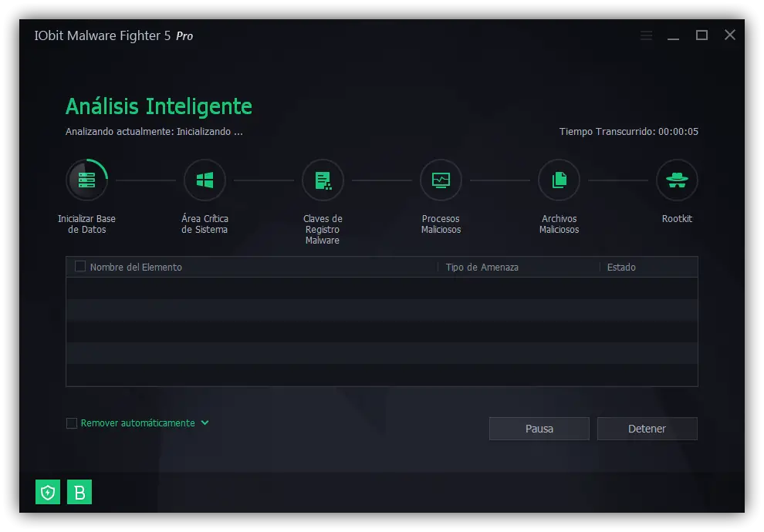Image resolution: width=764 pixels, height=532 pixels.
Task: Close the IObit Malware Fighter window
Action: [730, 35]
